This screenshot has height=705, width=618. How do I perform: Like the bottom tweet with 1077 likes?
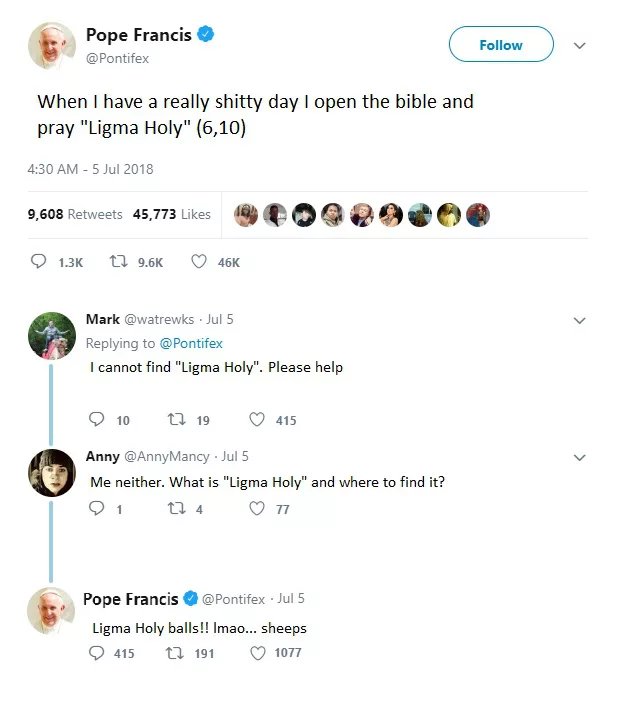[x=256, y=653]
